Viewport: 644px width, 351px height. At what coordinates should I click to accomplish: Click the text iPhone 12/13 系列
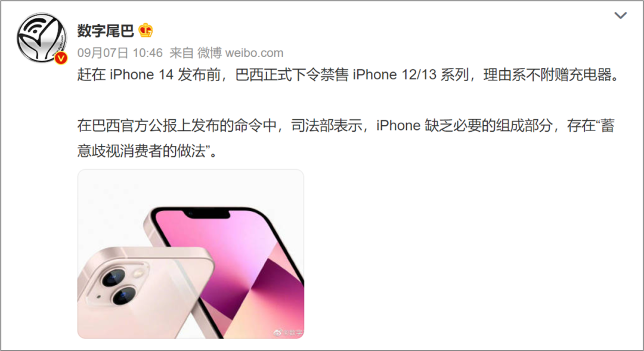[411, 75]
